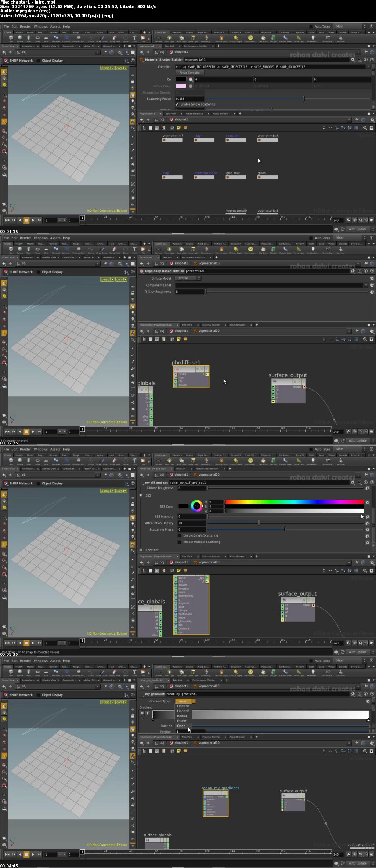Image resolution: width=376 pixels, height=868 pixels.
Task: Select mantrasurface shader node
Action: point(205,177)
